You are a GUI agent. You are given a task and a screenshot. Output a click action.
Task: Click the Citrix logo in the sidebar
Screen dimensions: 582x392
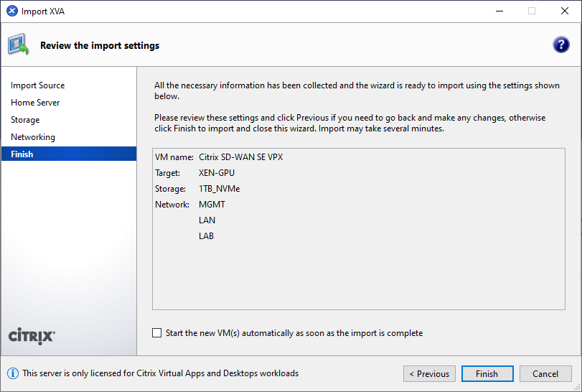(32, 336)
